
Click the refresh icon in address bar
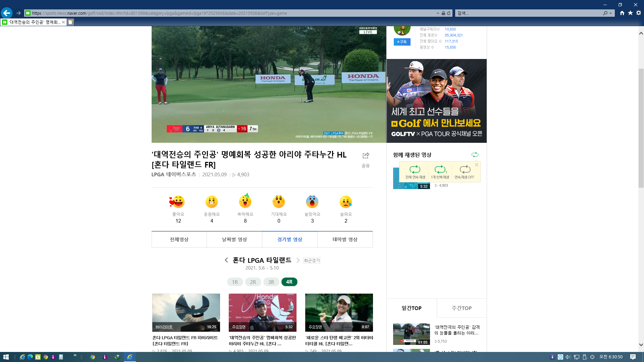pyautogui.click(x=449, y=13)
